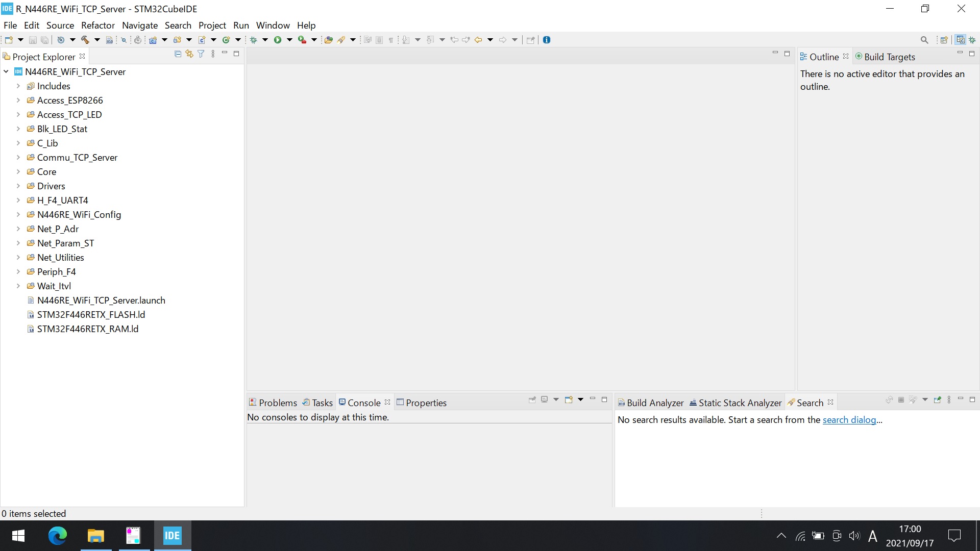Click the Search flashlight toolbar icon
The width and height of the screenshot is (980, 551).
[341, 40]
